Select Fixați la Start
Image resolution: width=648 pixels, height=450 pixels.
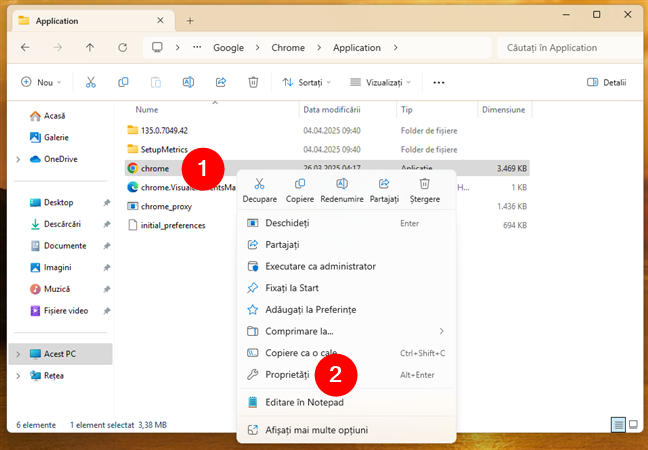coord(346,288)
